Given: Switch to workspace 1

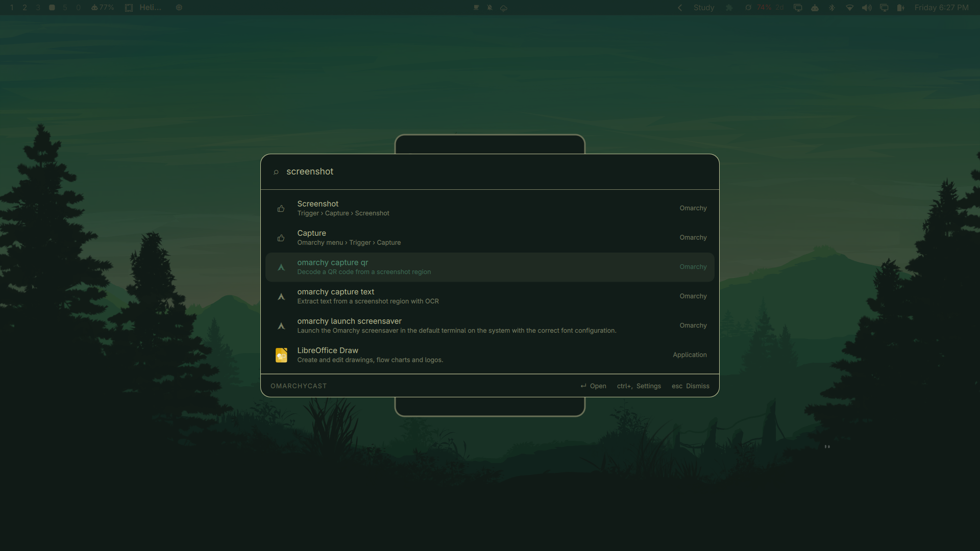Looking at the screenshot, I should pyautogui.click(x=12, y=8).
